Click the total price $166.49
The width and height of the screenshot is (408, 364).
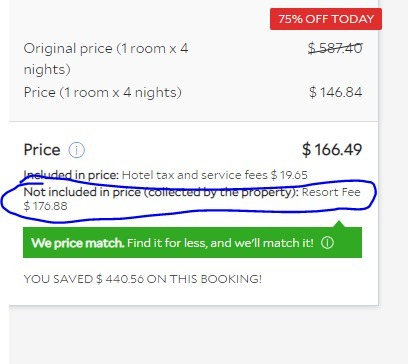[x=332, y=149]
